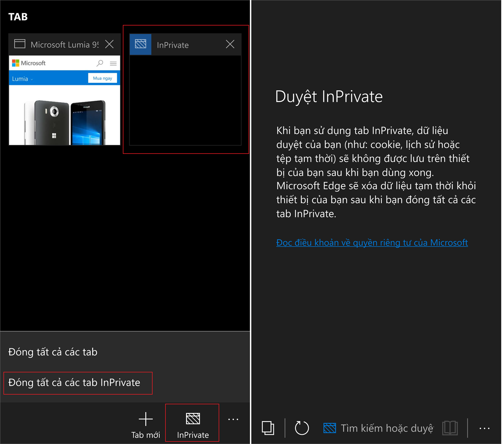Viewport: 504px width, 444px height.
Task: Expand the Lumia dropdown in page preview
Action: [x=22, y=79]
